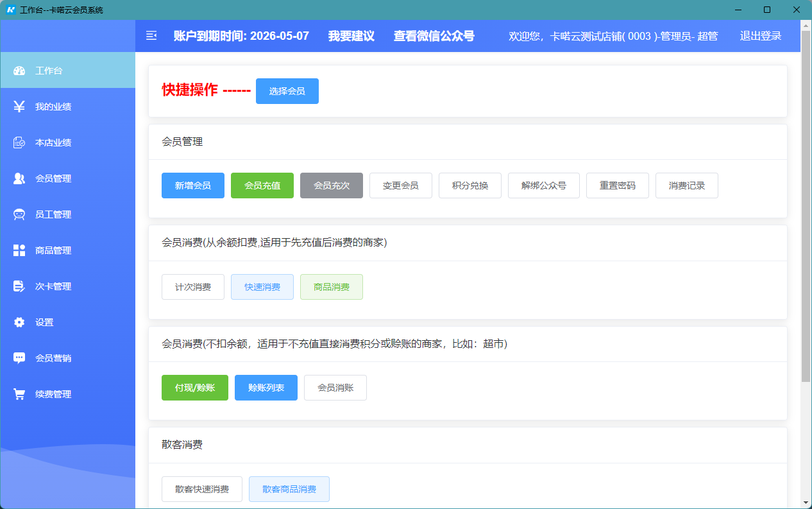
Task: Click the blue 新增会员 button
Action: [x=193, y=185]
